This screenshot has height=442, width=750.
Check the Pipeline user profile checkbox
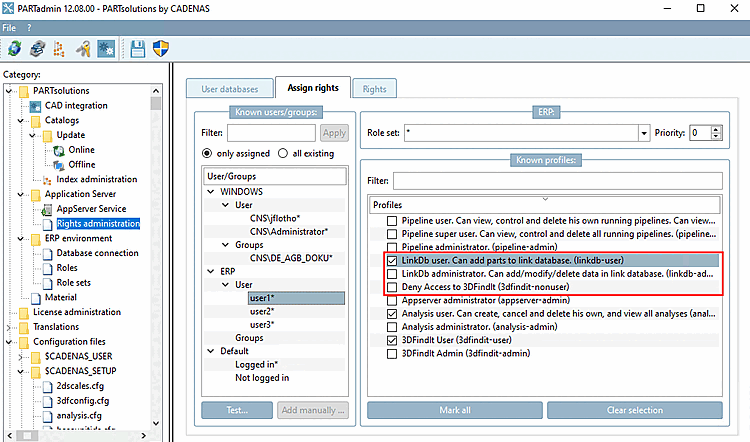pos(392,221)
